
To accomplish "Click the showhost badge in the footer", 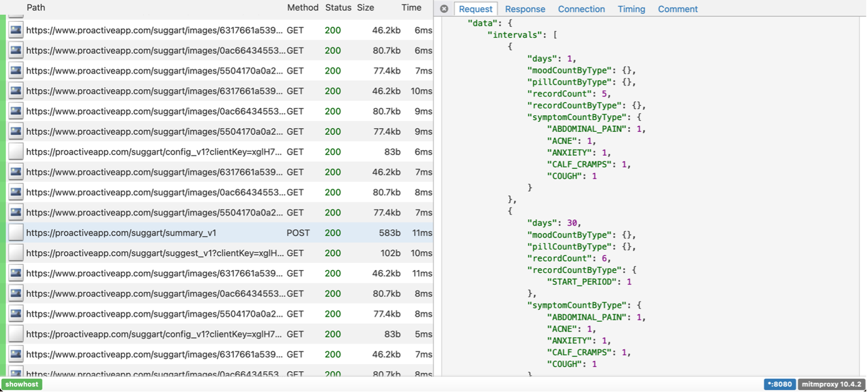I will pyautogui.click(x=22, y=384).
